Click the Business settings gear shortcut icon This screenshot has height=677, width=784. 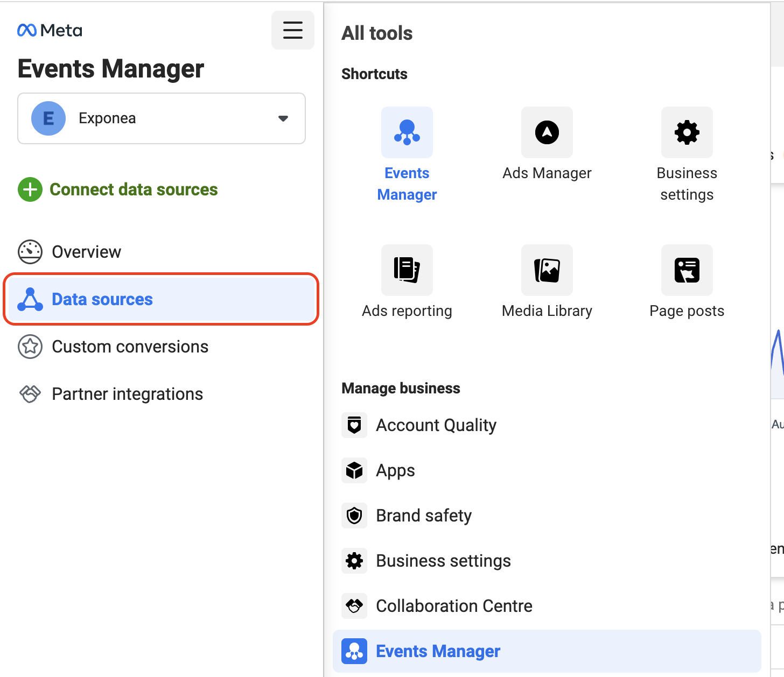687,132
